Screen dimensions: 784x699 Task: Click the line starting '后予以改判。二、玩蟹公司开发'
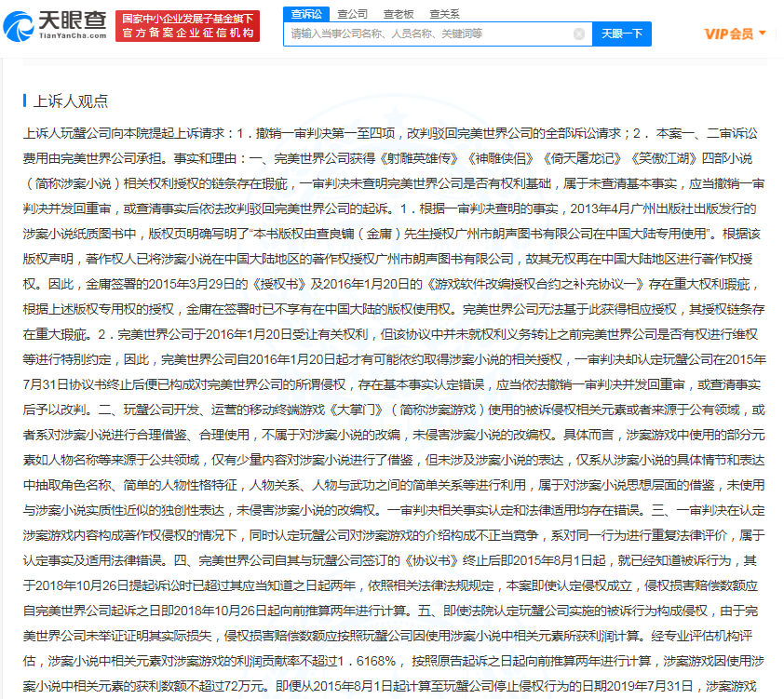pos(394,410)
